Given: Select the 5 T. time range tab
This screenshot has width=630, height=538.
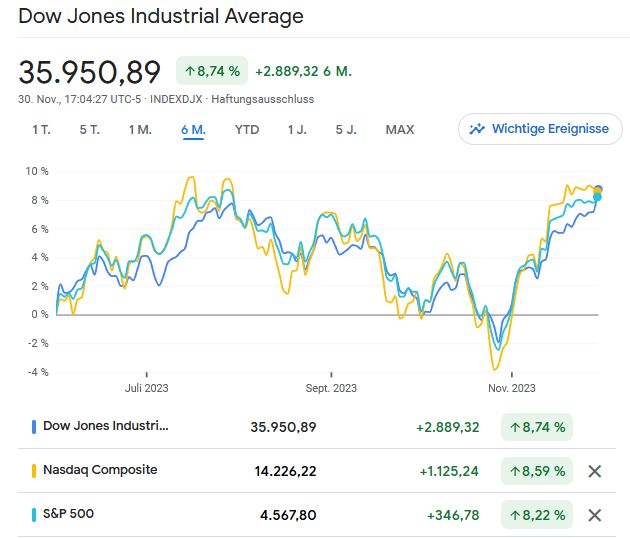Looking at the screenshot, I should (90, 130).
